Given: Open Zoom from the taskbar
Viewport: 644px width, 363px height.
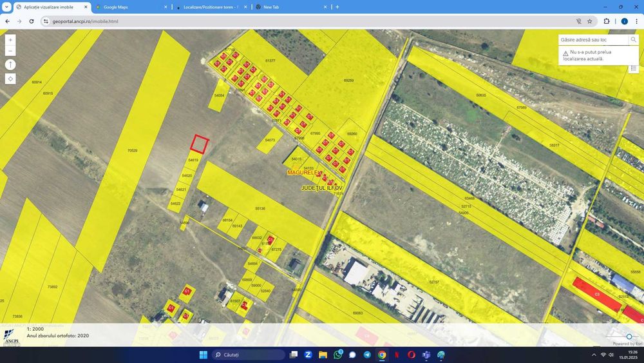Looking at the screenshot, I should [x=308, y=355].
